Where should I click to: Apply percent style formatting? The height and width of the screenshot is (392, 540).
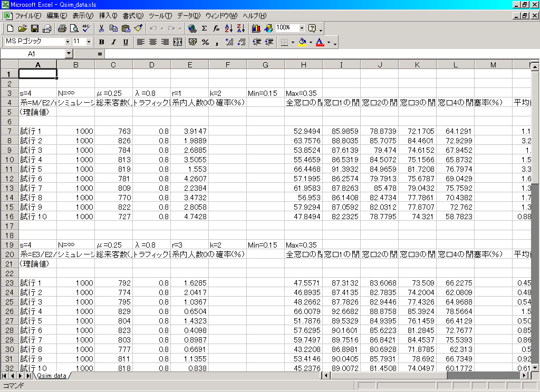point(205,42)
